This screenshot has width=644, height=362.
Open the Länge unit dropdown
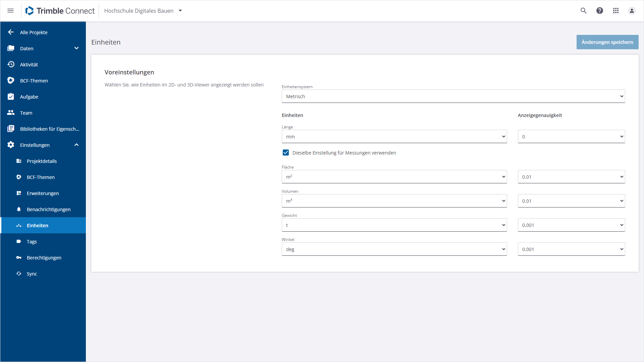(x=394, y=137)
